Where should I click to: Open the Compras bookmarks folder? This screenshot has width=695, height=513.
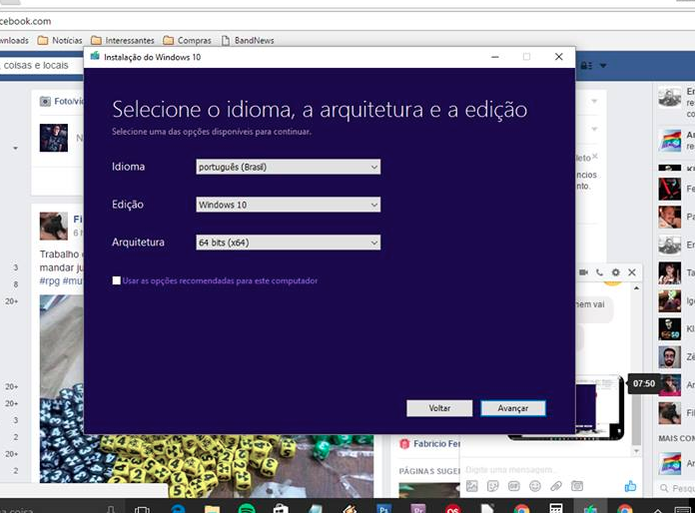click(187, 40)
